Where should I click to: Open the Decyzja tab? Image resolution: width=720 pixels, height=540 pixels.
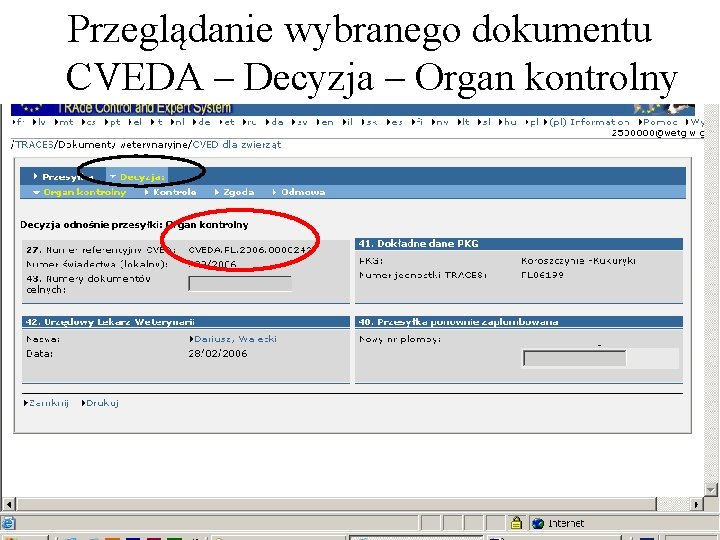[x=137, y=177]
